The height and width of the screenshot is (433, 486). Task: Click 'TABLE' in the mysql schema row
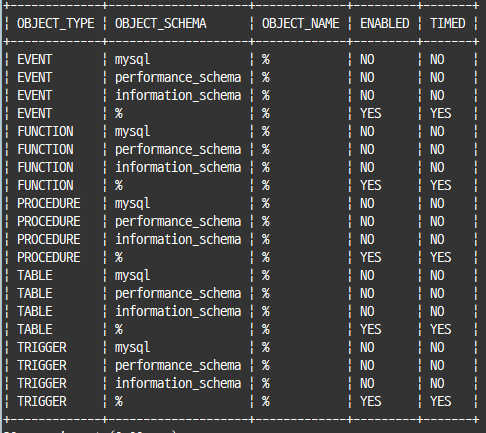pos(35,276)
